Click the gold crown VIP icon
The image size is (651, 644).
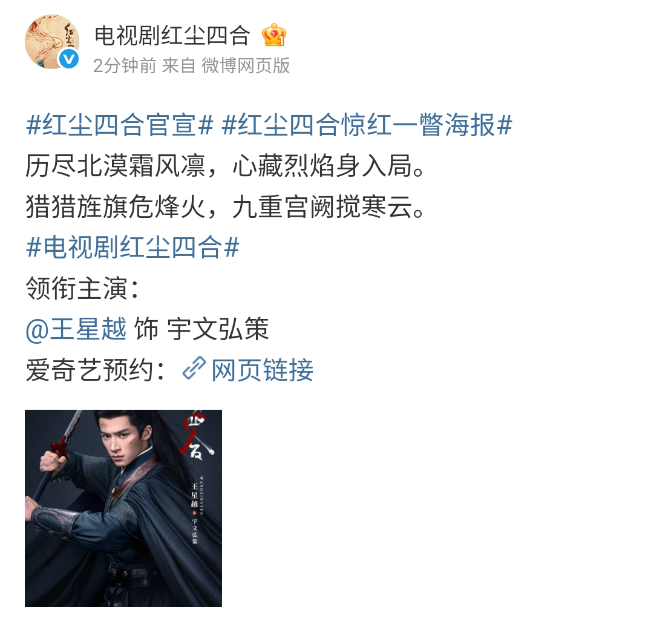pyautogui.click(x=274, y=35)
